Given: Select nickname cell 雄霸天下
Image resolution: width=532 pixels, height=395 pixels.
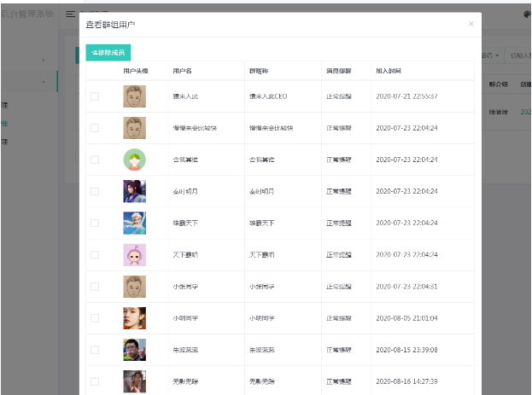Looking at the screenshot, I should coord(262,224).
